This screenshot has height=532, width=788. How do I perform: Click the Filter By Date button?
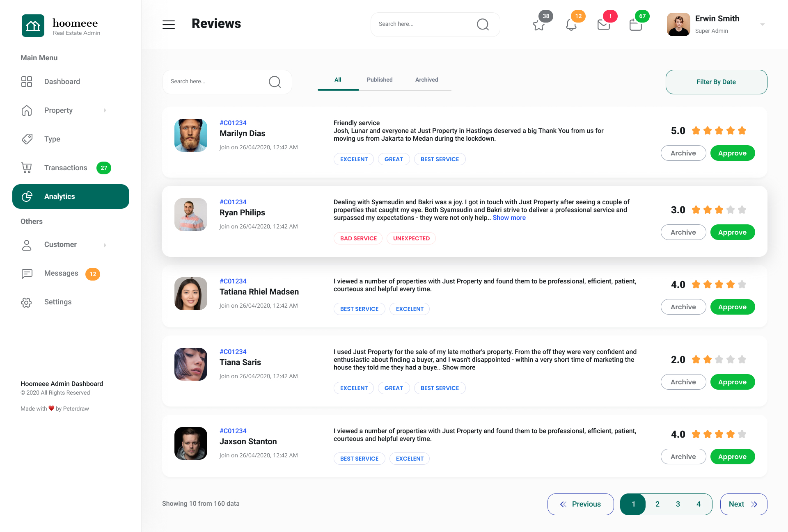[x=716, y=82]
